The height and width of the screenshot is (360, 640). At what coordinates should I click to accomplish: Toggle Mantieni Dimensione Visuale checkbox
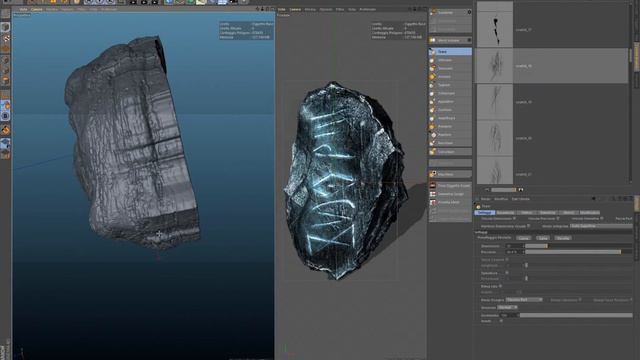coord(529,226)
